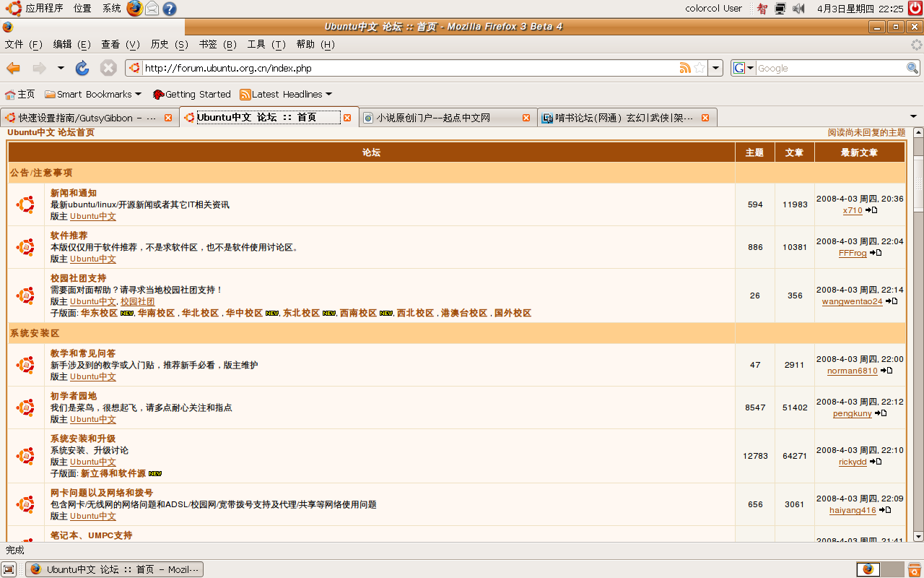Screen dimensions: 924x578
Task: Click the input method icon in tray
Action: tap(762, 9)
